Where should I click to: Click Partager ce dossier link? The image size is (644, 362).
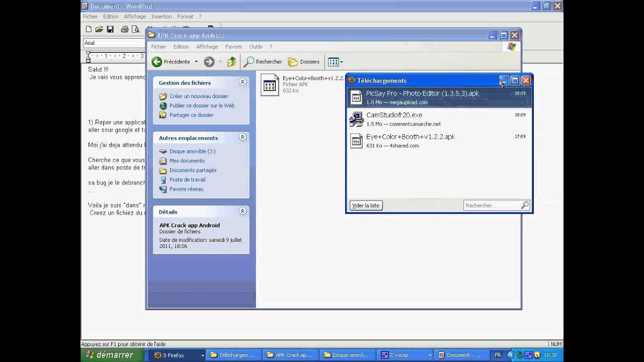[191, 115]
